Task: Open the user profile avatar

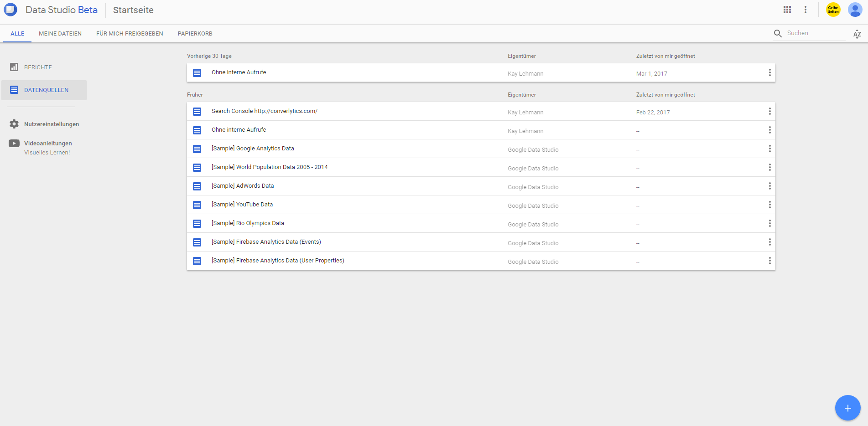Action: click(x=855, y=10)
